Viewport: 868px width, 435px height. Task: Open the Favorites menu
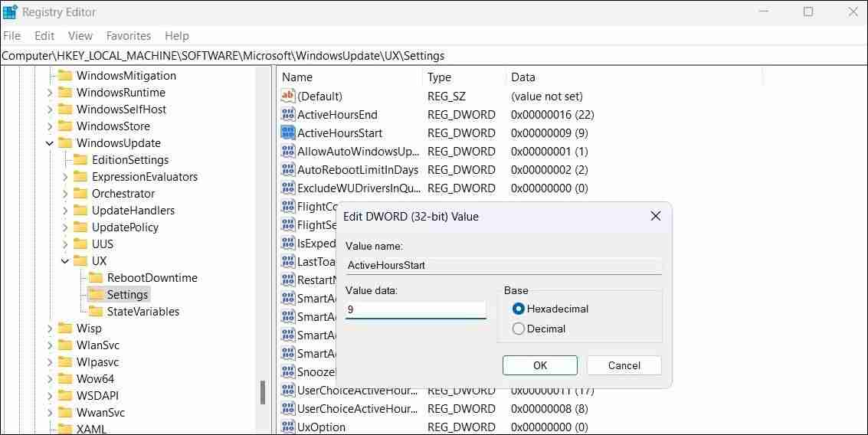point(129,35)
